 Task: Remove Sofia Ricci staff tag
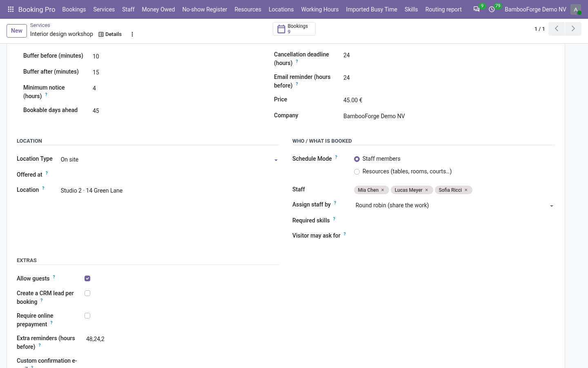tap(466, 190)
